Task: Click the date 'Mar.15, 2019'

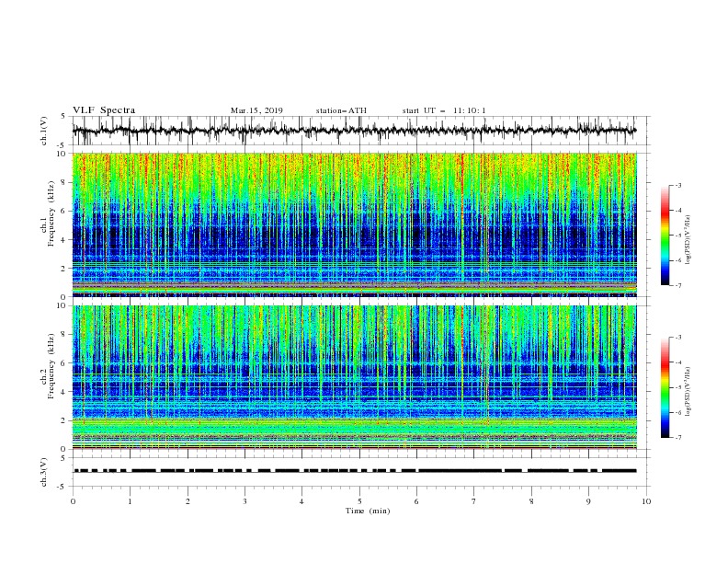Action: (256, 110)
